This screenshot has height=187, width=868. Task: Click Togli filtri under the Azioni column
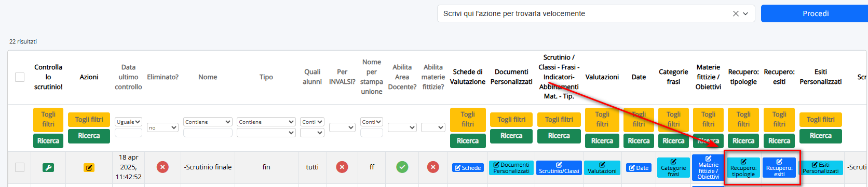(x=89, y=120)
